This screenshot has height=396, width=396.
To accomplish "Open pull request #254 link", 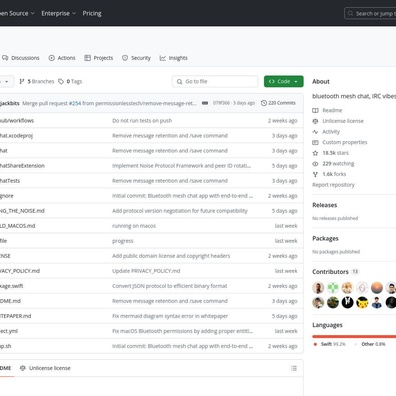I will pyautogui.click(x=75, y=103).
